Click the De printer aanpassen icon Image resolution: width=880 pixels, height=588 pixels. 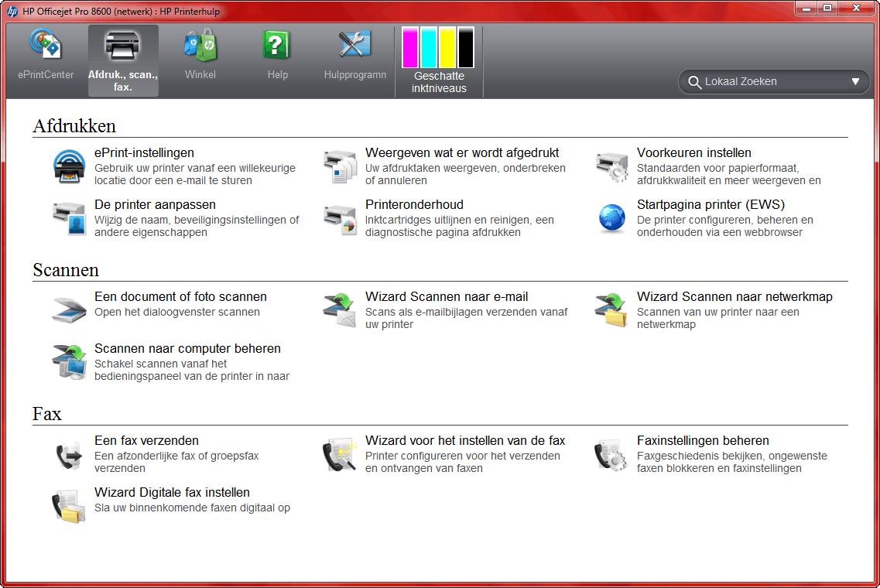[x=69, y=218]
